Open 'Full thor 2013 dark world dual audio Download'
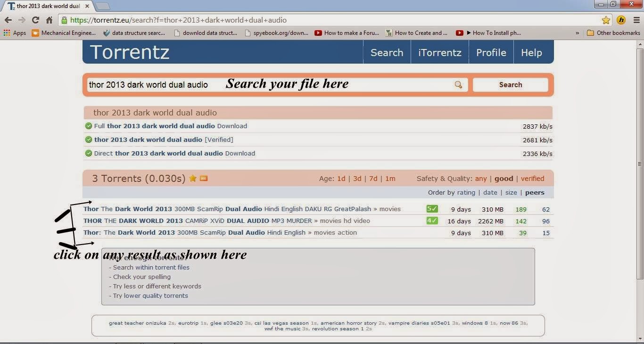The width and height of the screenshot is (644, 344). click(x=171, y=126)
